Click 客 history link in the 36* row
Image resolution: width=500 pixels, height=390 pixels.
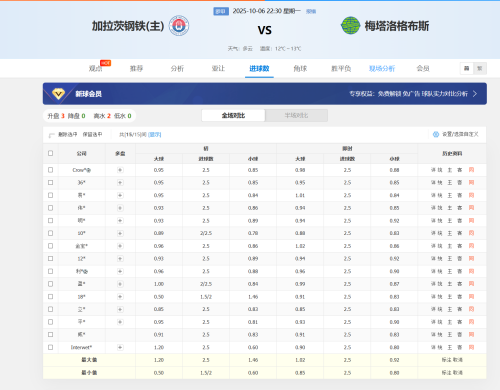pos(460,183)
